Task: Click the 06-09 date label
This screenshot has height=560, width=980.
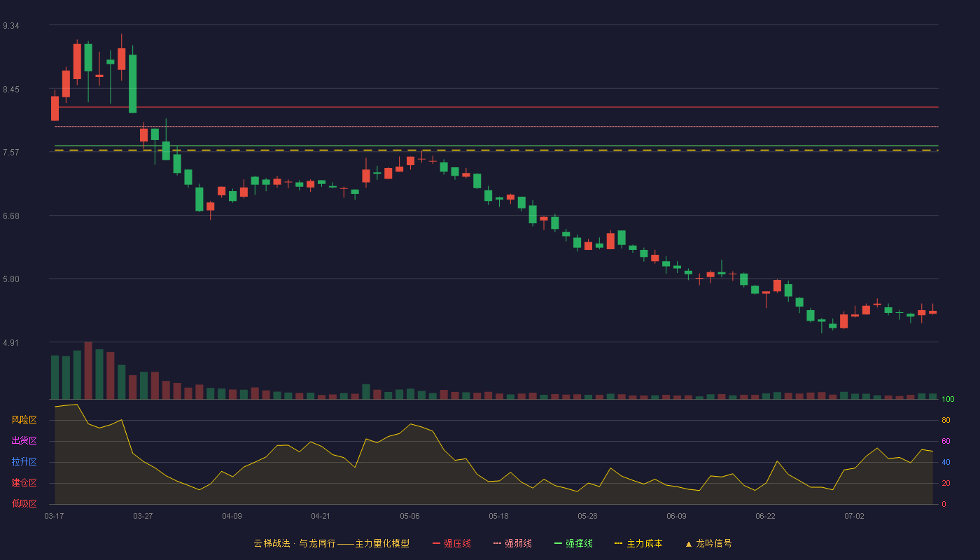Action: (676, 516)
